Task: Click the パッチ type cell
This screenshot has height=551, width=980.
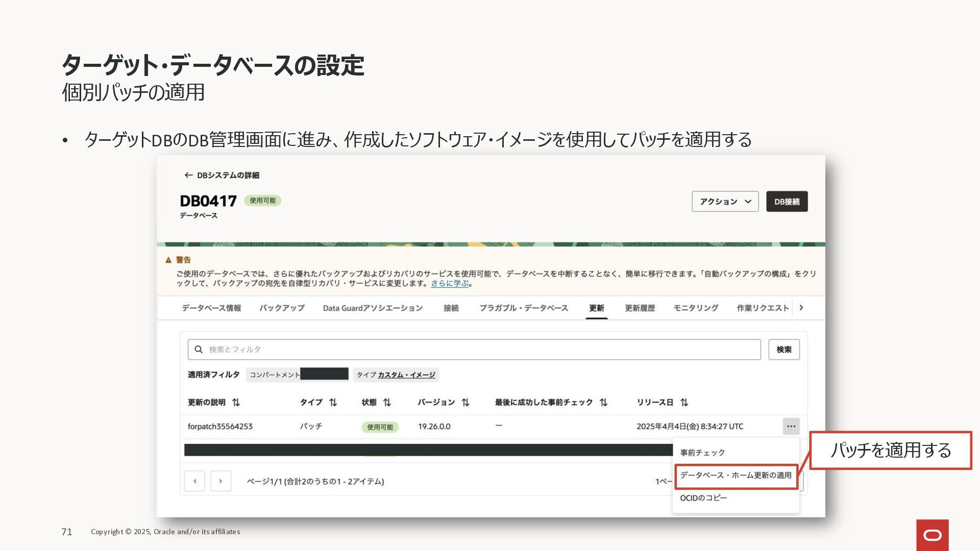Action: [311, 426]
